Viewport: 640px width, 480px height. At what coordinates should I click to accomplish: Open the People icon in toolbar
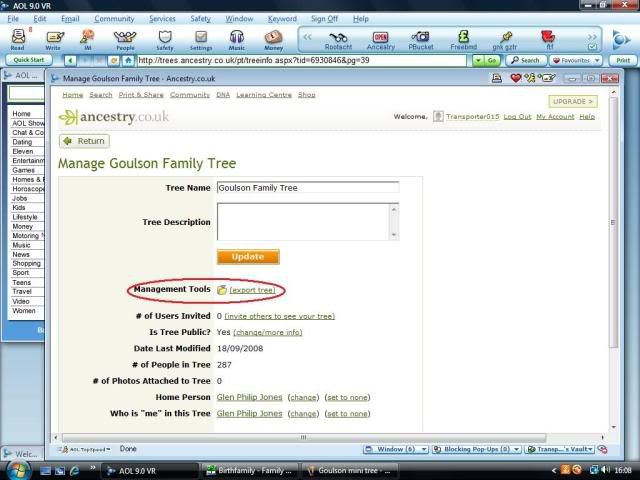tap(125, 40)
